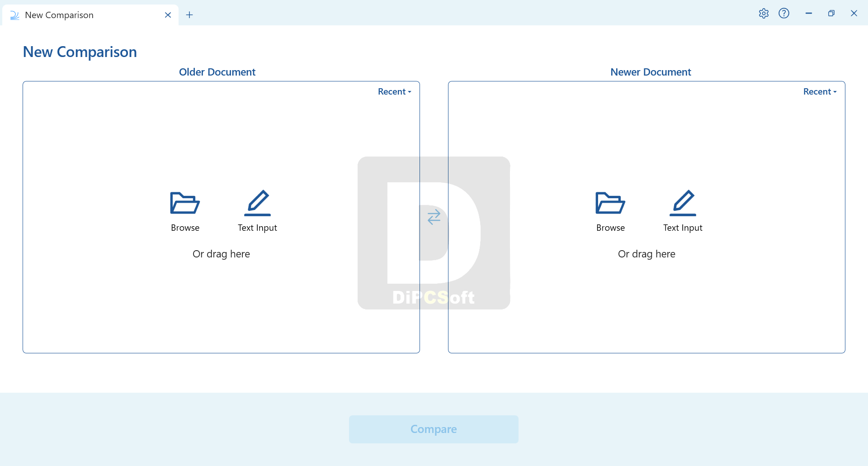Select Text Input pencil icon in Older Document
The width and height of the screenshot is (868, 466).
click(x=258, y=203)
